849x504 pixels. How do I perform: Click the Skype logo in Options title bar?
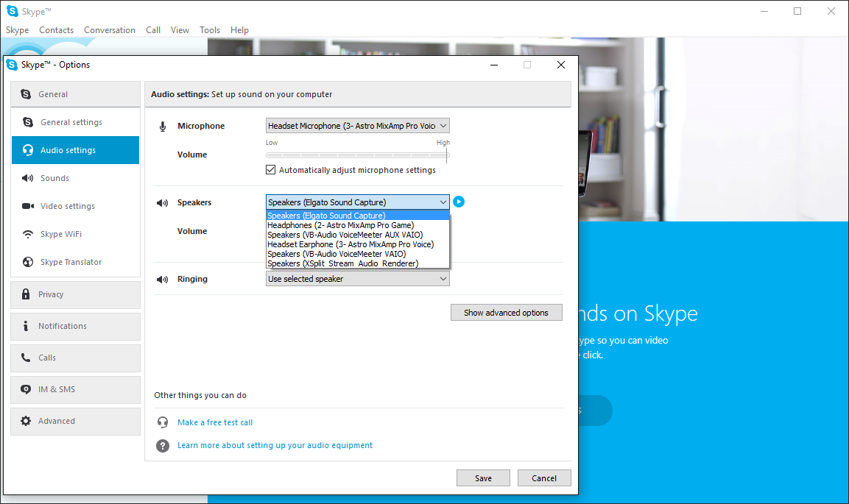click(x=12, y=65)
